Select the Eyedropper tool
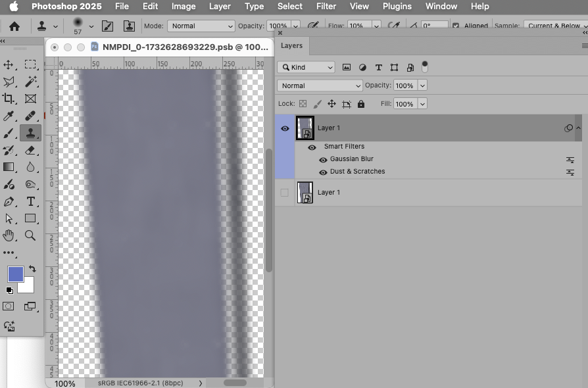 (x=9, y=116)
